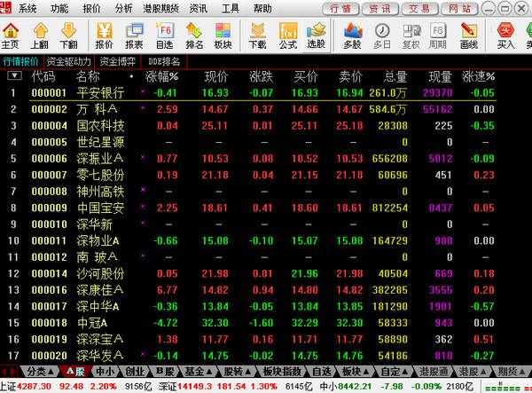
Task: Open the 报价 quotes toolbar icon
Action: [x=105, y=35]
